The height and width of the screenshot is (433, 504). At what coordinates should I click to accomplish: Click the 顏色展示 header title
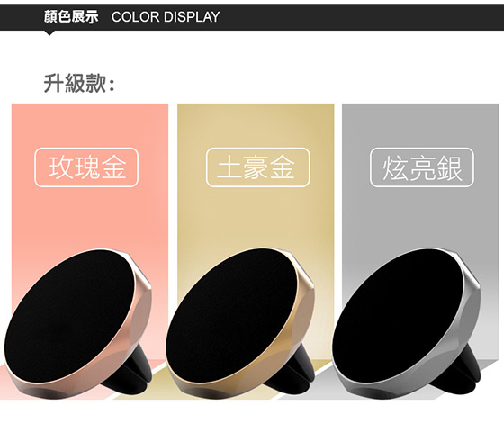(71, 17)
